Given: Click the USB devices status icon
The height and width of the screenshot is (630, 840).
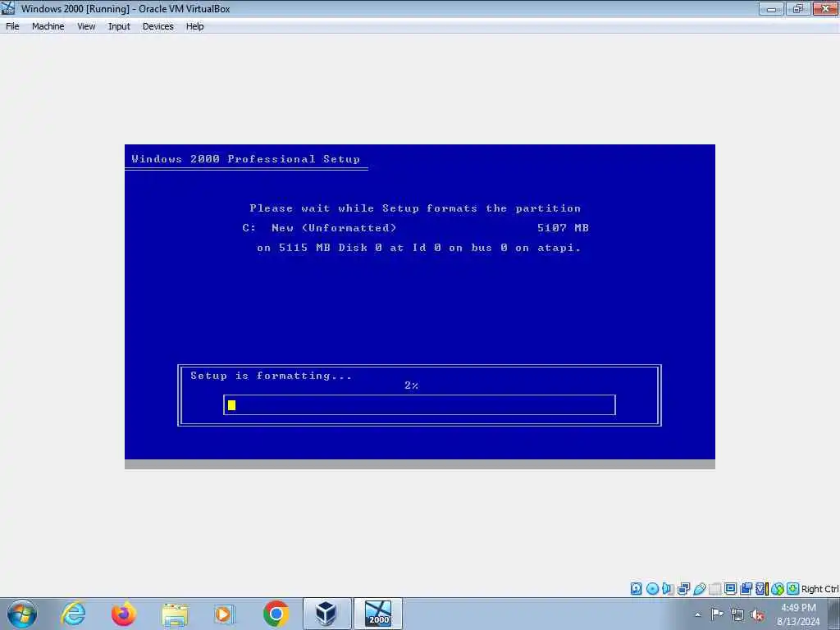Looking at the screenshot, I should pyautogui.click(x=699, y=589).
